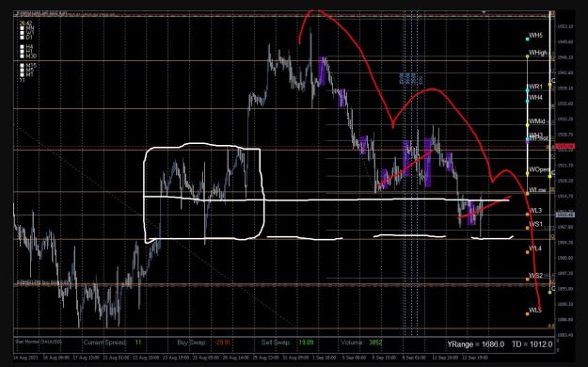Viewport: 588px width, 367px height.
Task: Toggle the MN timeframe checkbox
Action: [x=23, y=28]
